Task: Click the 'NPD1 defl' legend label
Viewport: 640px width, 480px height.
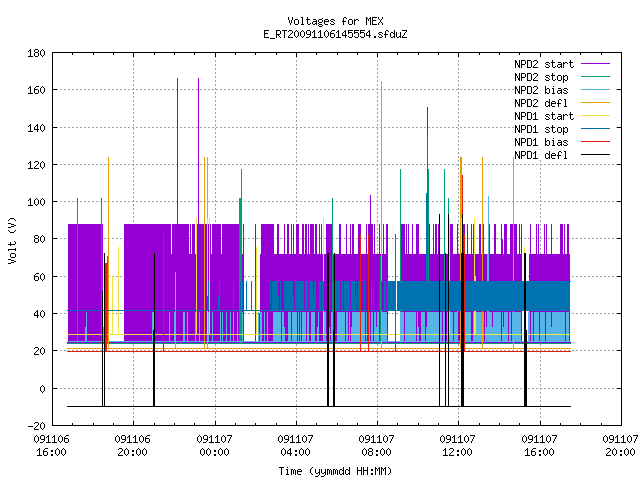Action: tap(541, 156)
